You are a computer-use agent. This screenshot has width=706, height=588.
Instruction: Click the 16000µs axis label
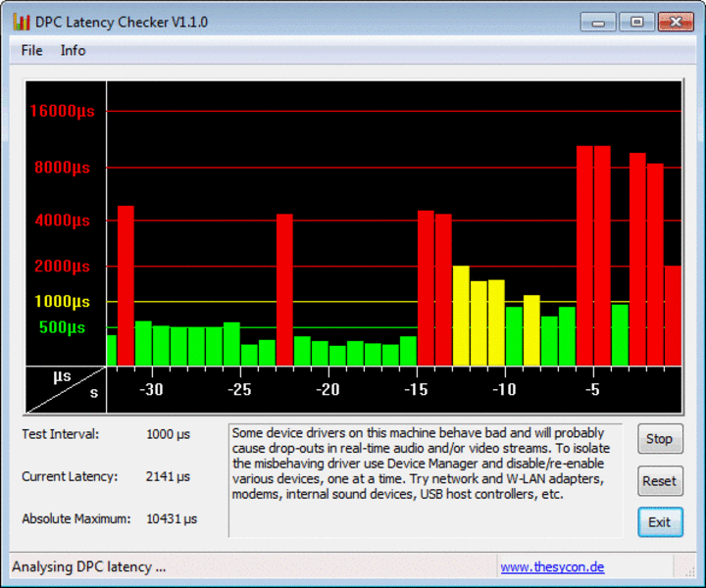click(x=62, y=111)
